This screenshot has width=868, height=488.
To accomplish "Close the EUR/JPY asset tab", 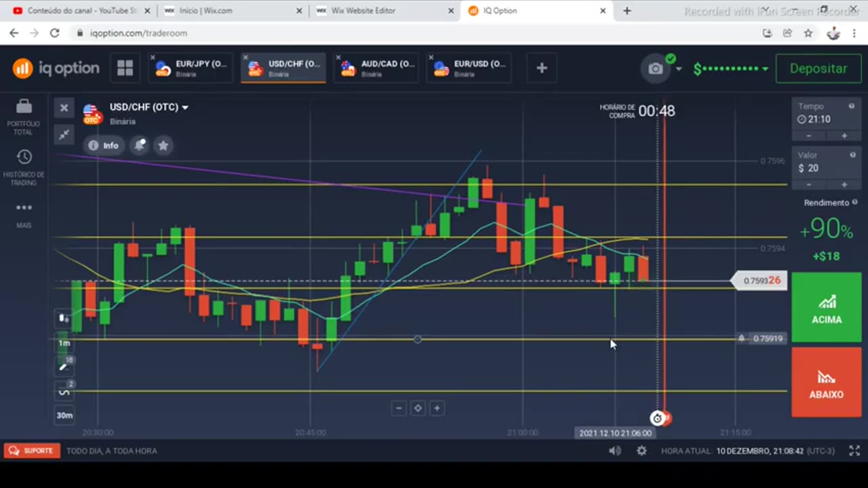I will click(153, 58).
